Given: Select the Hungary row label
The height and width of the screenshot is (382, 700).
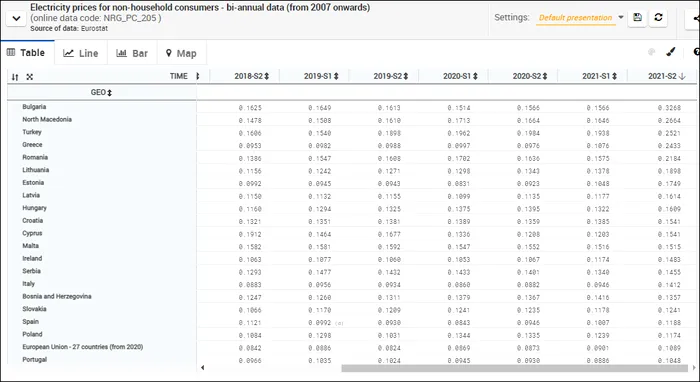Looking at the screenshot, I should [x=34, y=208].
